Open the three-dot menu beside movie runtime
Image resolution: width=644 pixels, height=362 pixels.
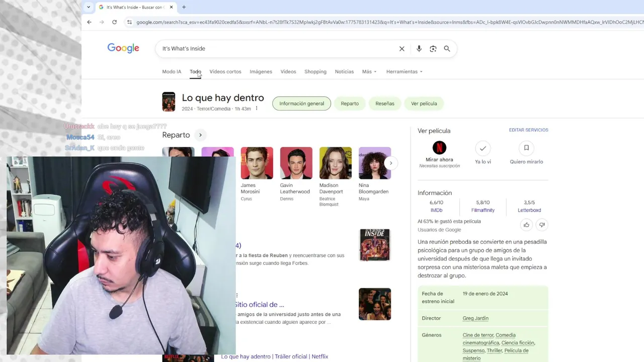[257, 109]
